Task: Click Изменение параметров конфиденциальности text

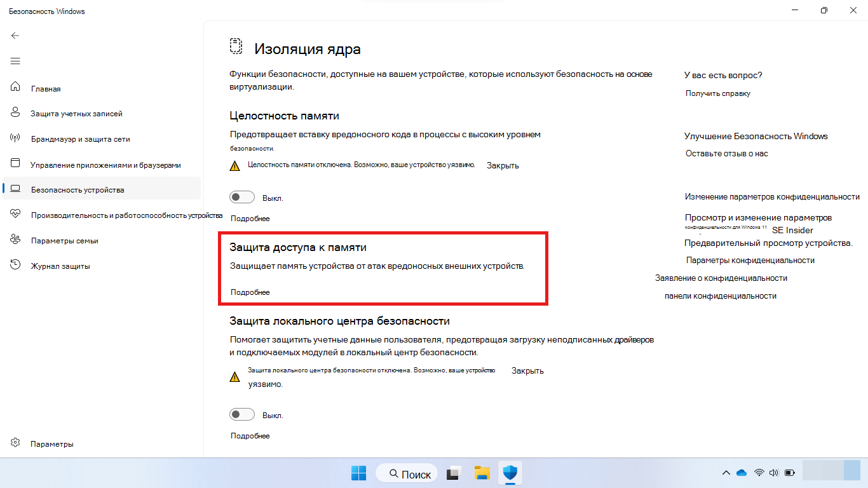Action: coord(772,197)
